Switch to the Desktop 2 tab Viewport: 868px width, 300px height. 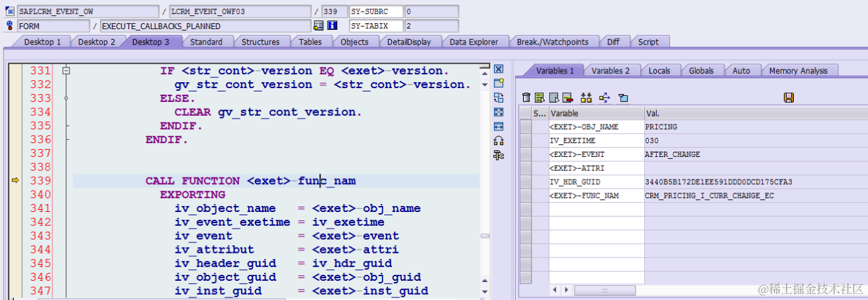(x=97, y=42)
